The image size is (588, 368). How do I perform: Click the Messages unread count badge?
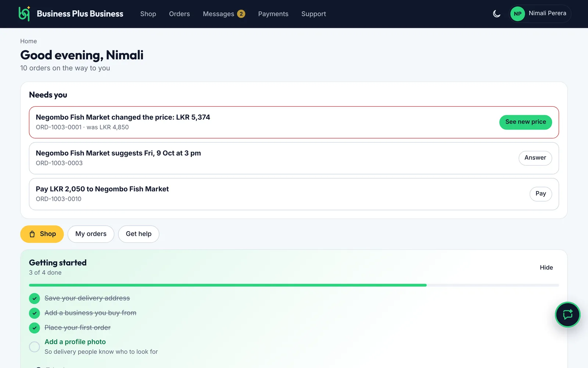(x=241, y=14)
